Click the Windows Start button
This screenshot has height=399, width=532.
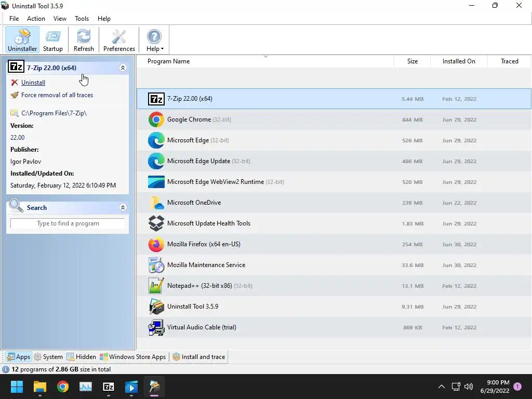[x=17, y=387]
